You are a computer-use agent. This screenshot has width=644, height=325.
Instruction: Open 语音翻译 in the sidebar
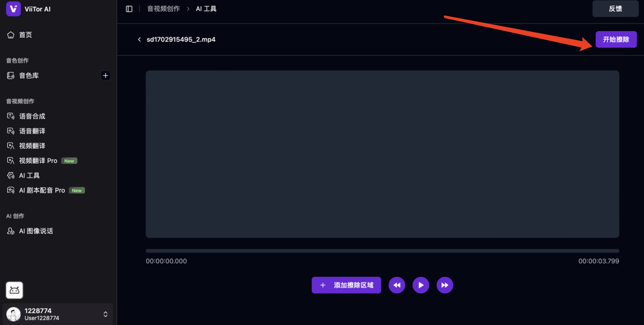tap(32, 131)
